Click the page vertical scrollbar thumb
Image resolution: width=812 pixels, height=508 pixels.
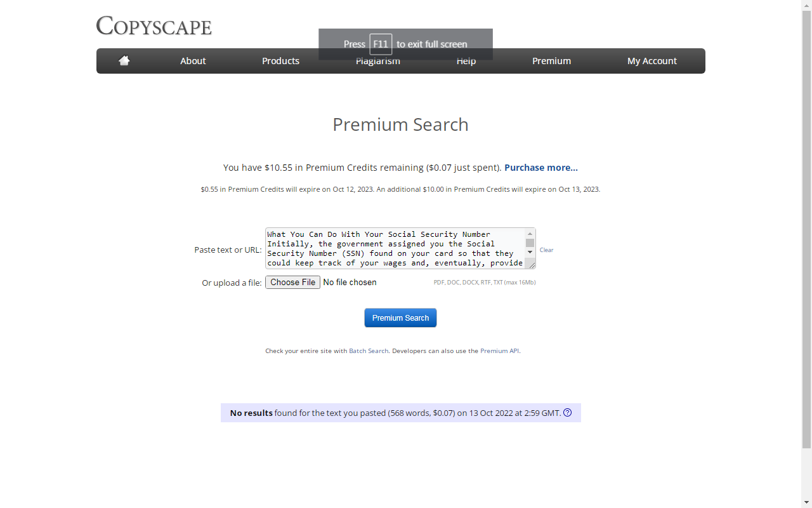806,229
